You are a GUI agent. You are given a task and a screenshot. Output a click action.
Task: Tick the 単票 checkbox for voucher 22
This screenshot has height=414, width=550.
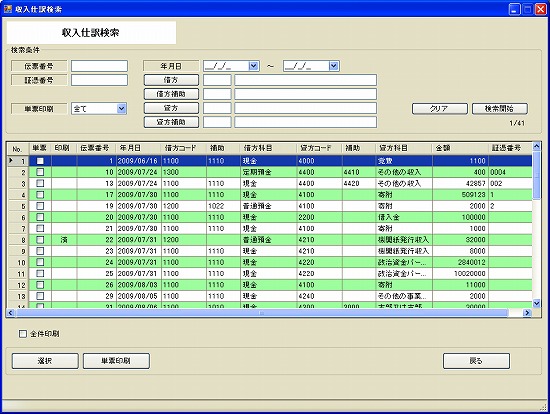(40, 240)
